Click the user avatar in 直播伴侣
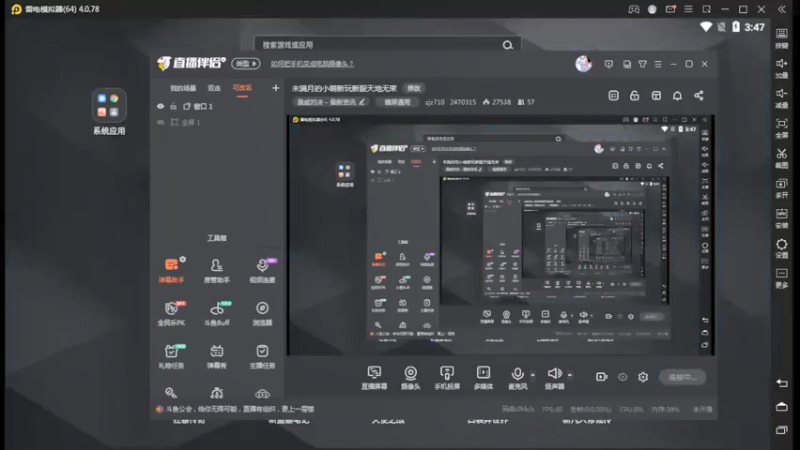This screenshot has width=800, height=450. pos(584,64)
